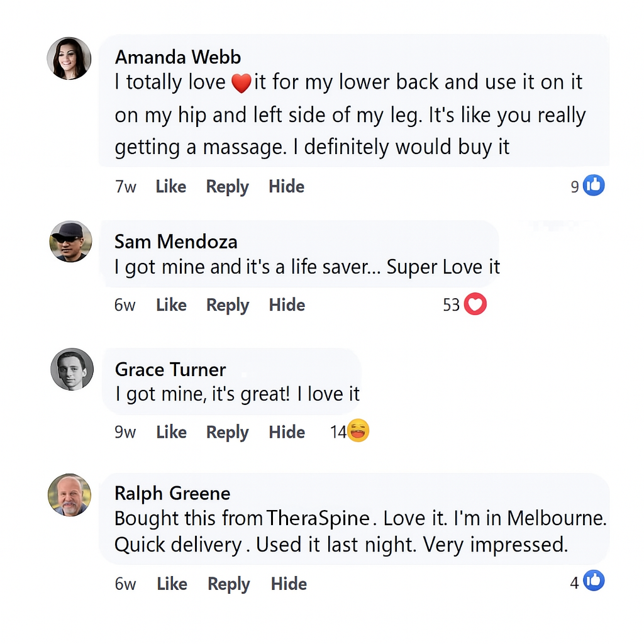Click the thumbs-up reaction on Amanda Webb's comment
The height and width of the screenshot is (644, 644).
[594, 186]
